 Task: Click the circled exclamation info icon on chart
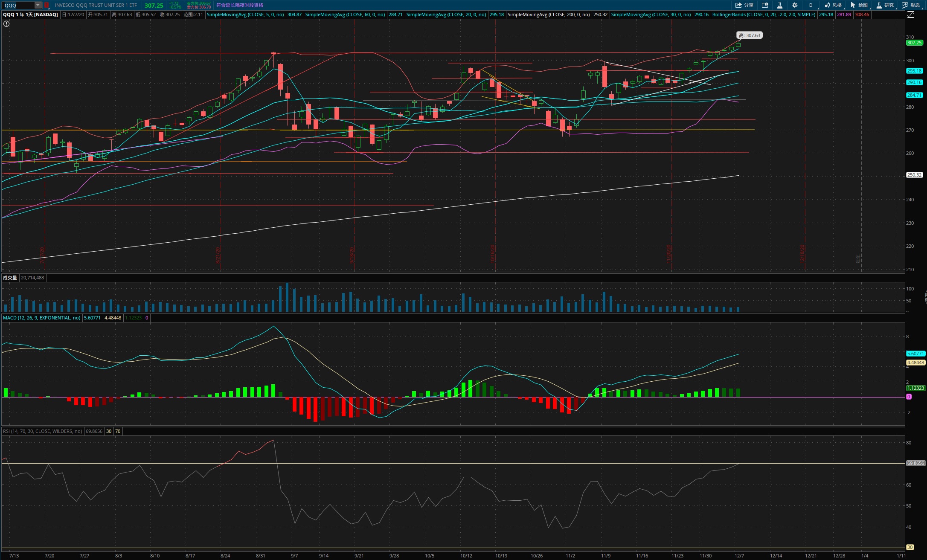pyautogui.click(x=6, y=24)
